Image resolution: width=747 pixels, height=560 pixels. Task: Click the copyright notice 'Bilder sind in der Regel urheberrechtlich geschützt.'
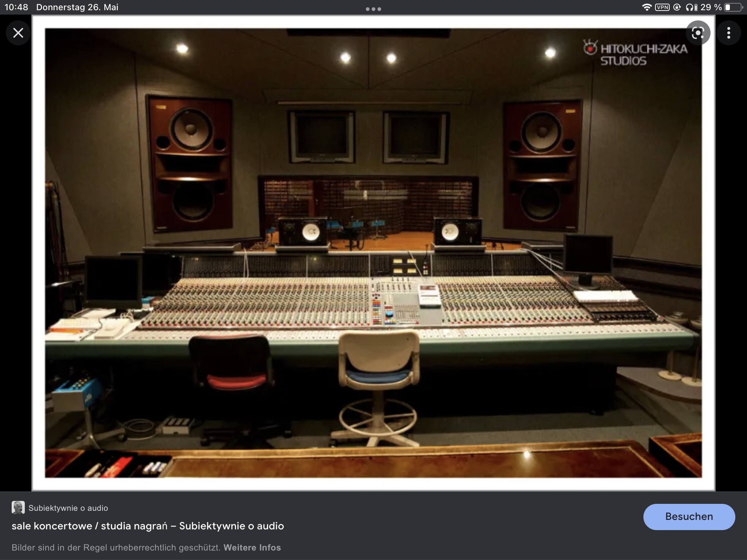click(116, 548)
